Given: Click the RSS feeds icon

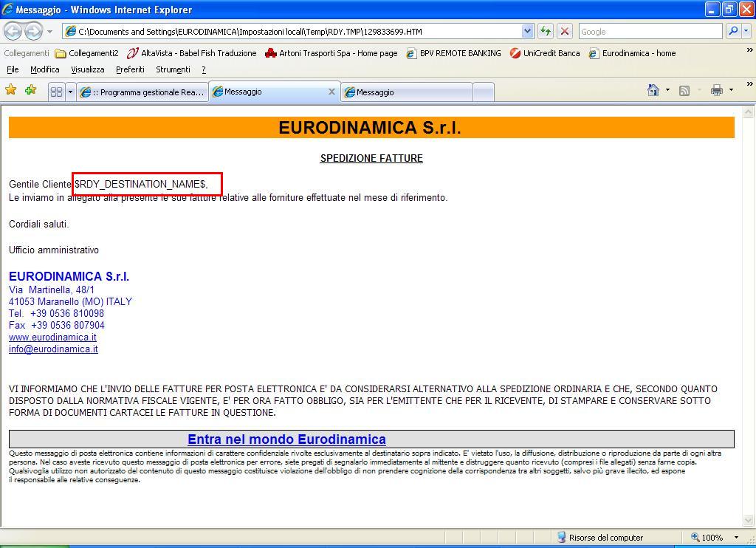Looking at the screenshot, I should point(684,91).
